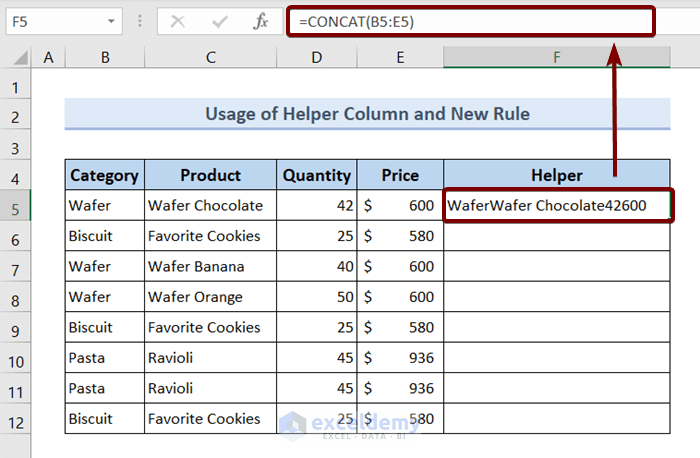Viewport: 700px width, 458px height.
Task: Select row 5 header
Action: tap(16, 206)
